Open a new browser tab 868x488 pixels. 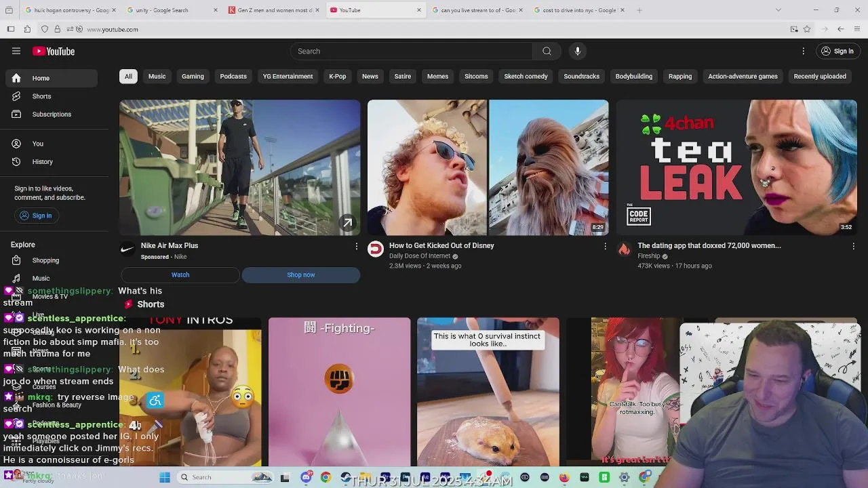639,10
